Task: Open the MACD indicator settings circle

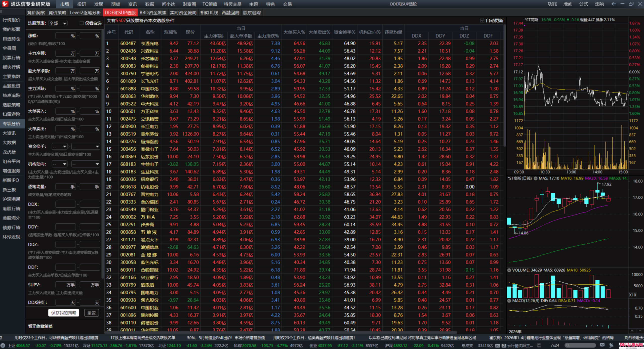Action: (x=509, y=300)
